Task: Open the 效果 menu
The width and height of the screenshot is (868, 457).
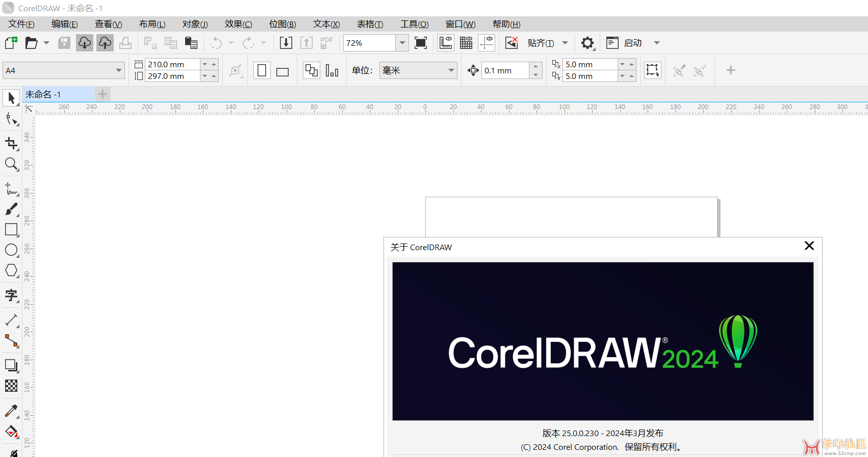Action: click(x=238, y=24)
